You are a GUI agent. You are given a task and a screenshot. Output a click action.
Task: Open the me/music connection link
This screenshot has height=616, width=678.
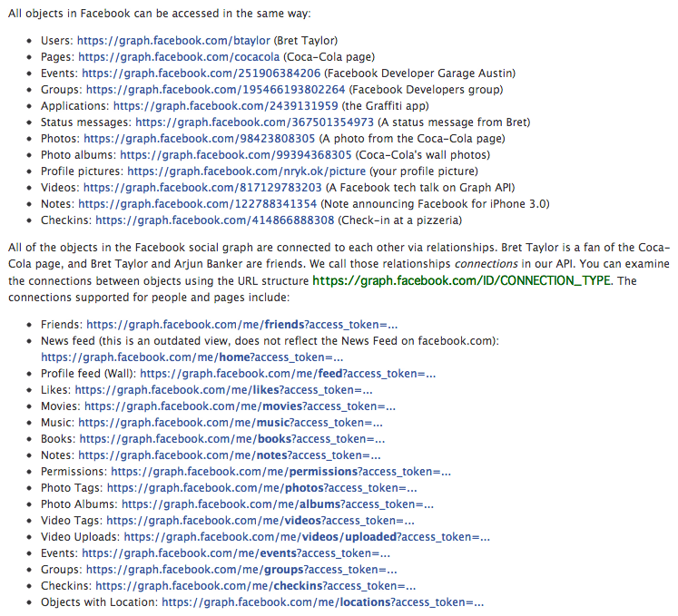pyautogui.click(x=230, y=423)
